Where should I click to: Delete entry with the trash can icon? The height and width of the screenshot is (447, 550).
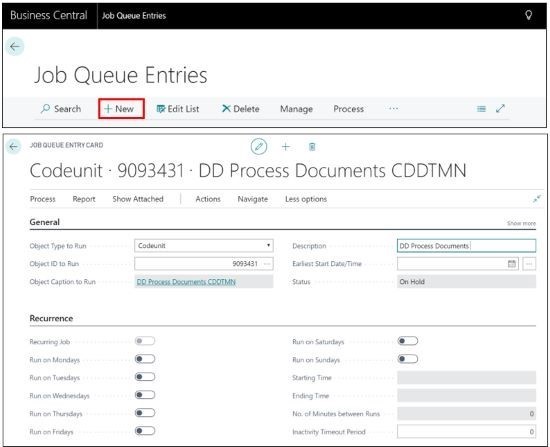pyautogui.click(x=312, y=147)
